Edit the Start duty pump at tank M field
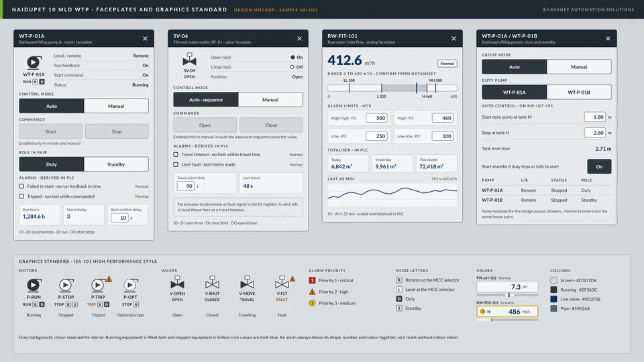The height and width of the screenshot is (362, 644). pos(595,117)
